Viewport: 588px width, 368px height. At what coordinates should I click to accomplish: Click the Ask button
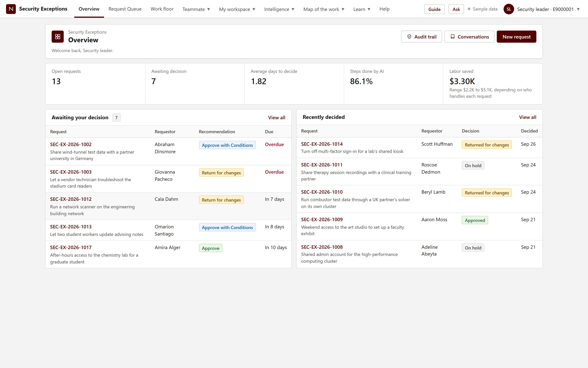[456, 9]
